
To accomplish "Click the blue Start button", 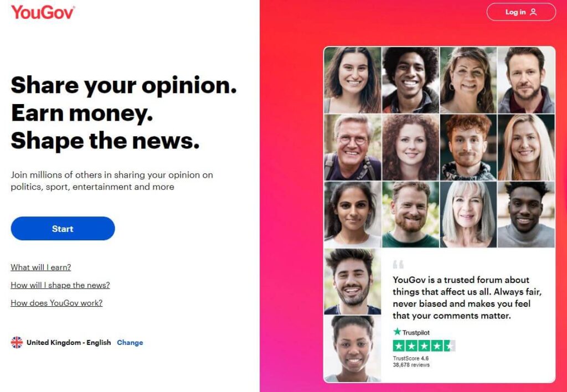I will click(63, 229).
